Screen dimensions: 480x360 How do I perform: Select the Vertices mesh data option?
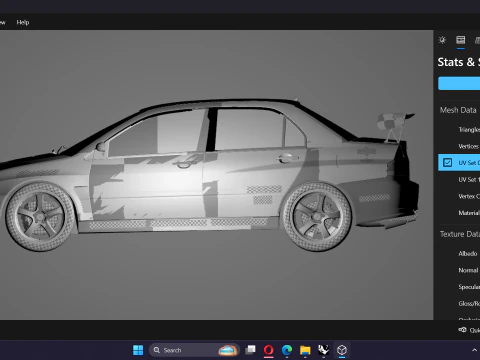pyautogui.click(x=468, y=146)
